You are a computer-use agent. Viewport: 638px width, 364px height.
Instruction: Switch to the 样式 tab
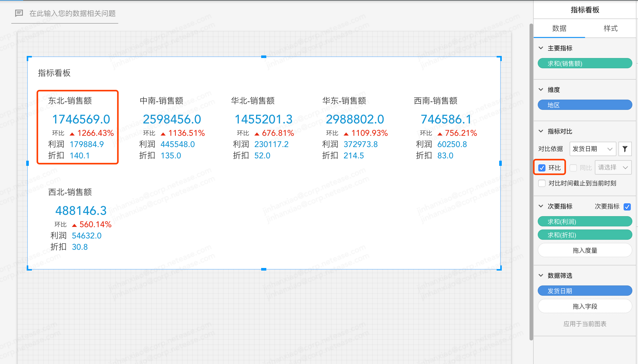point(610,28)
